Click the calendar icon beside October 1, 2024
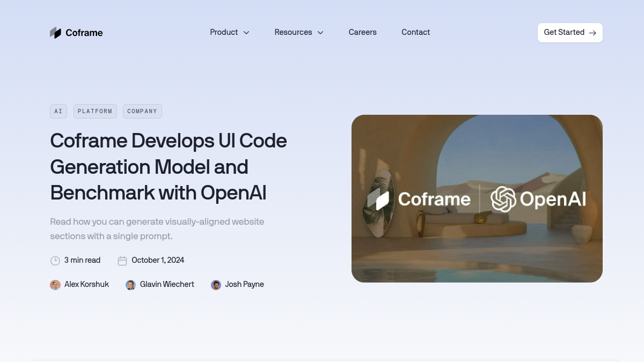 [122, 261]
